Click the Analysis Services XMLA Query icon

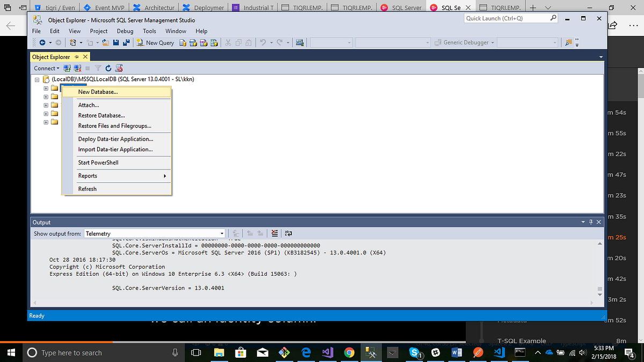[x=214, y=42]
